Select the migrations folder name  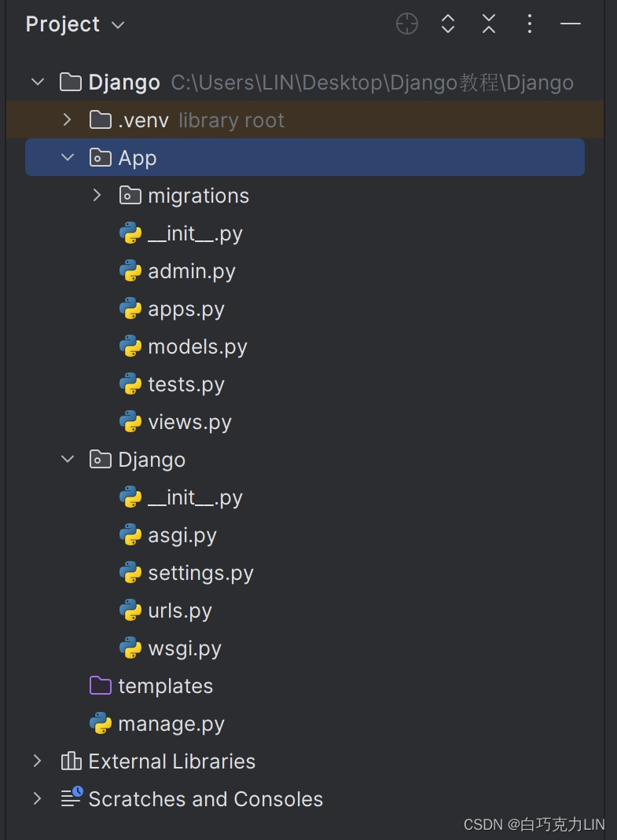click(198, 196)
